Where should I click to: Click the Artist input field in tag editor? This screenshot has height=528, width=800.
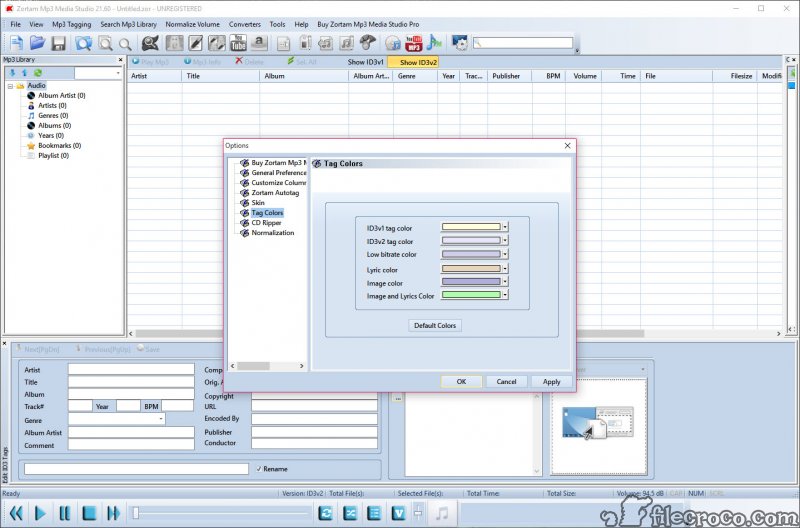tap(131, 369)
